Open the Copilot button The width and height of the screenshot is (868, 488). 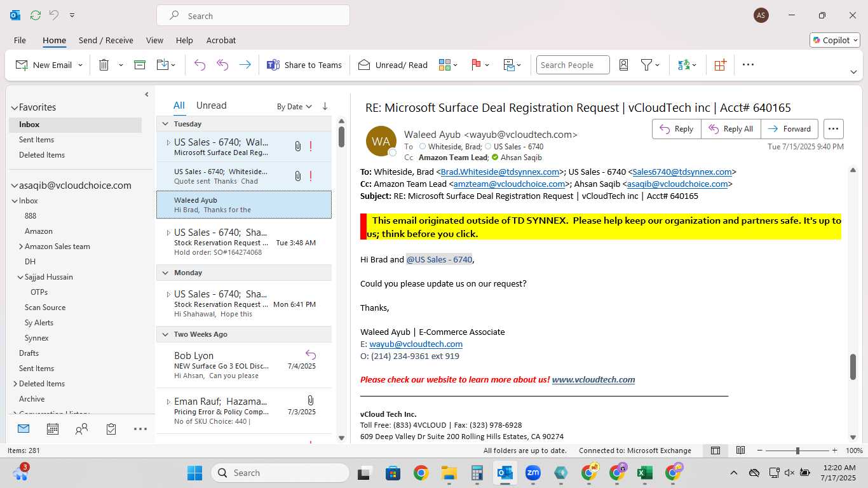click(x=835, y=40)
